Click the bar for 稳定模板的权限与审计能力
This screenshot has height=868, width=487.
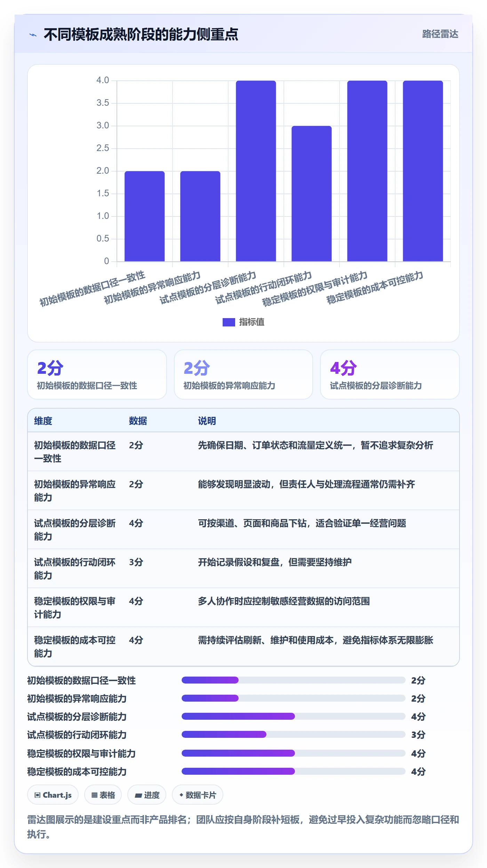click(x=367, y=171)
